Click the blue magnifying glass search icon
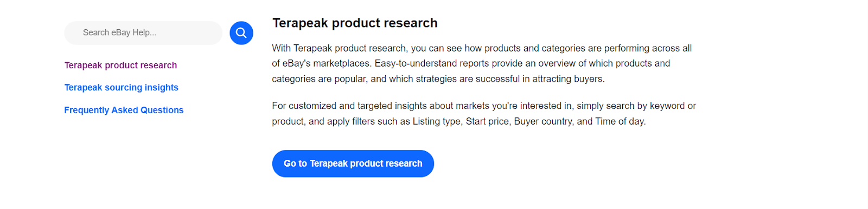Image resolution: width=868 pixels, height=209 pixels. tap(241, 33)
